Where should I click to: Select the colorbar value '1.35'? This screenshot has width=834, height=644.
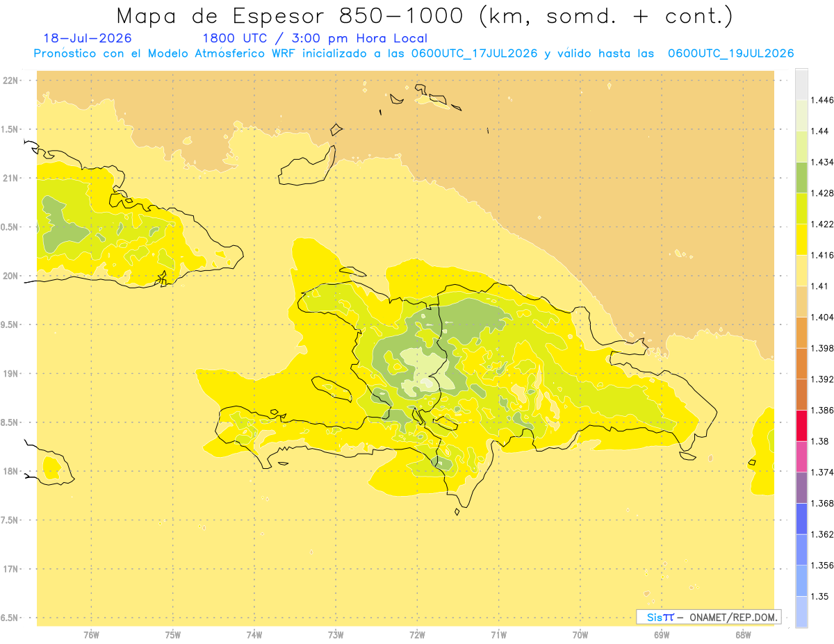pos(820,596)
